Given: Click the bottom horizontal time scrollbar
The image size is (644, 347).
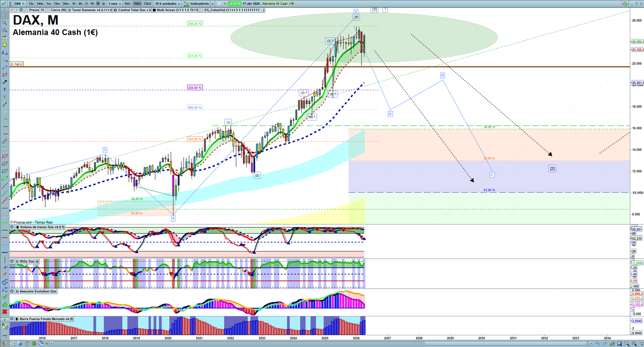Looking at the screenshot, I should [322, 344].
